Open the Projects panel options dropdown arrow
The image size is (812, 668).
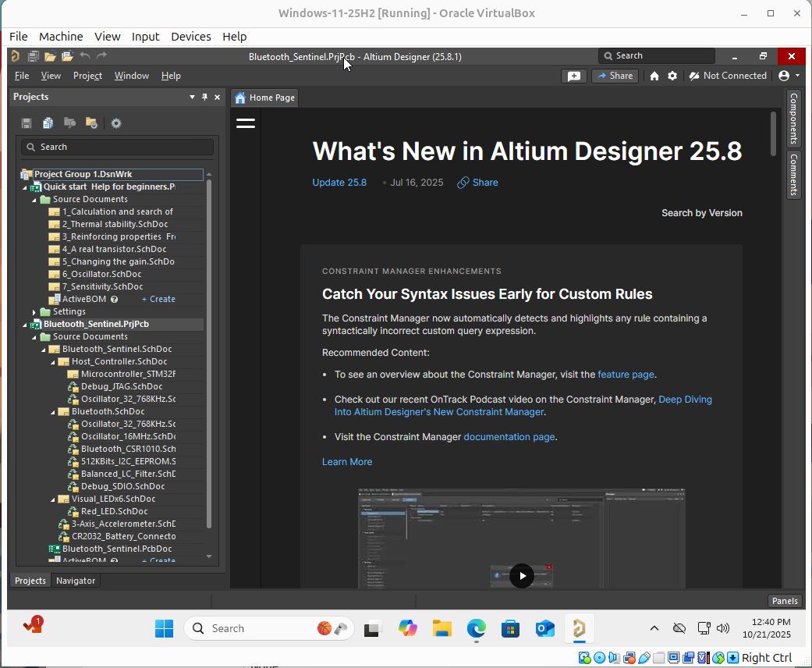click(193, 98)
